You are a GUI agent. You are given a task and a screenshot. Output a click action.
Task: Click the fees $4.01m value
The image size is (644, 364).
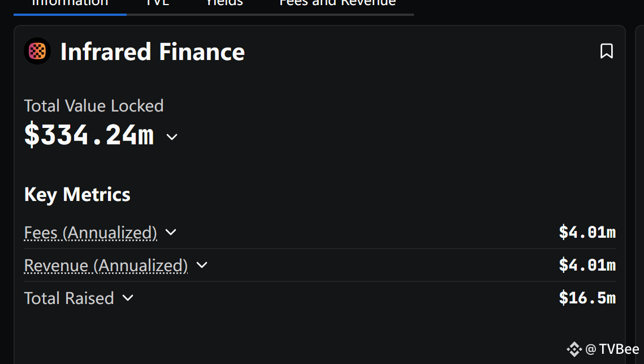[587, 233]
